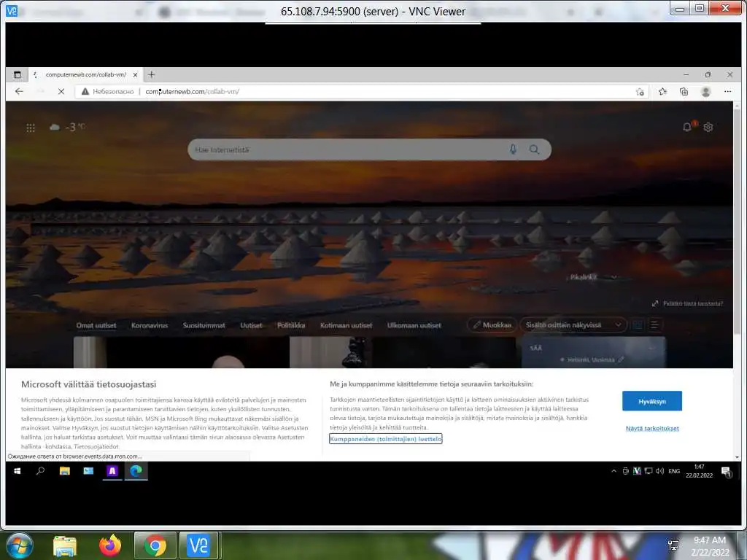This screenshot has width=747, height=560.
Task: Click the microphone voice search icon
Action: pyautogui.click(x=513, y=149)
